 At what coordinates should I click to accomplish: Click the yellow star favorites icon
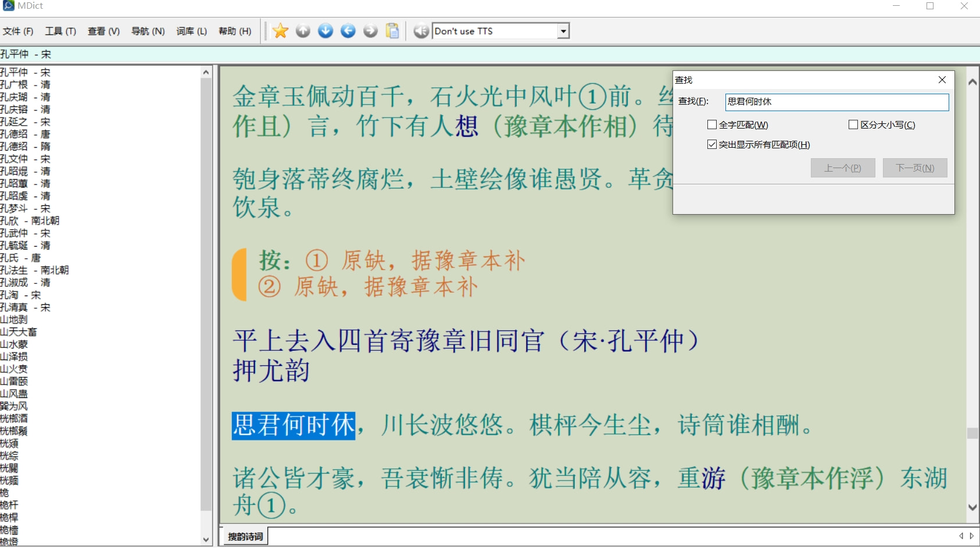pos(280,31)
